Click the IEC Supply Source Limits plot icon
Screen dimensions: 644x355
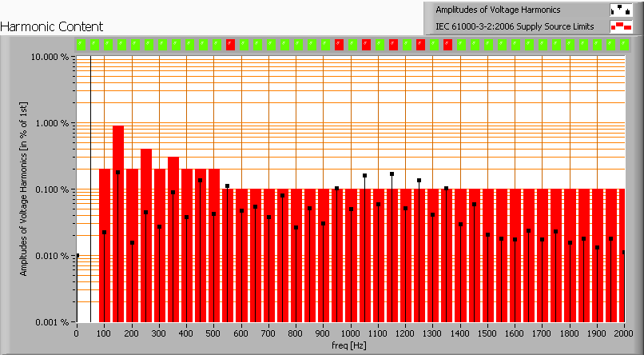(x=620, y=26)
